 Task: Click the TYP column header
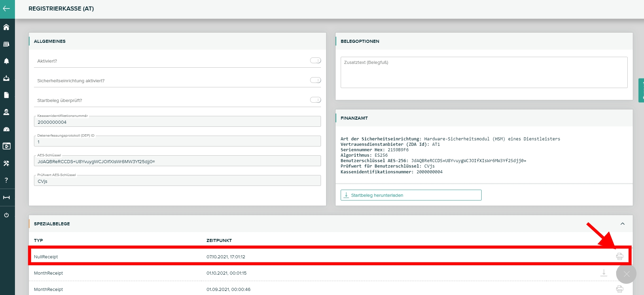point(38,240)
